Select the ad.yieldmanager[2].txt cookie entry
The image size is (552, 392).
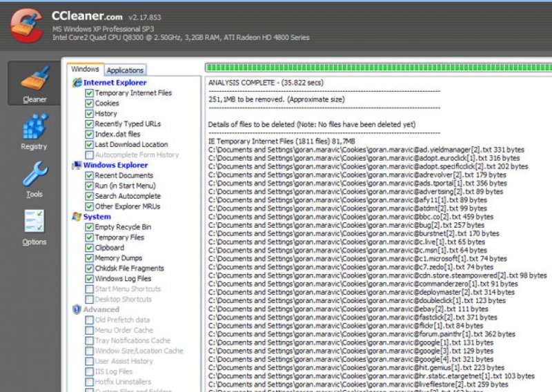[366, 150]
